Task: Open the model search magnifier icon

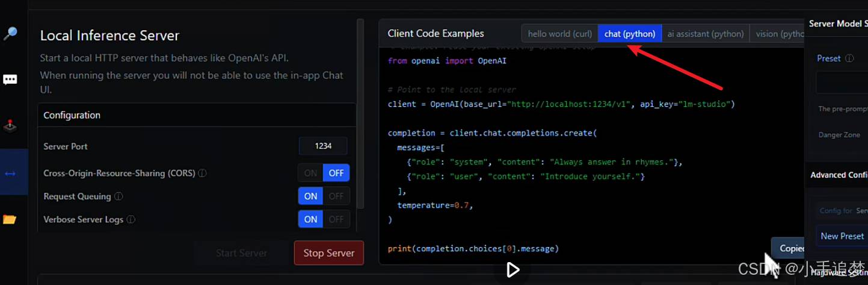Action: tap(10, 34)
